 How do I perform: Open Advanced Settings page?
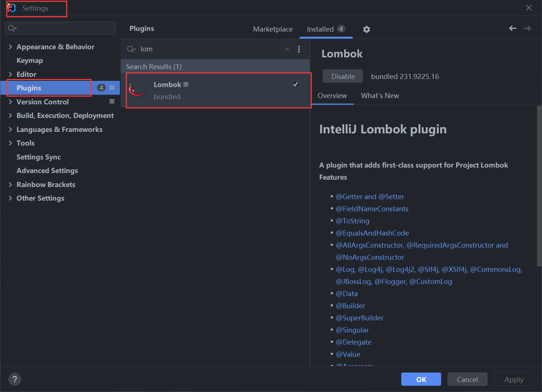pos(47,170)
